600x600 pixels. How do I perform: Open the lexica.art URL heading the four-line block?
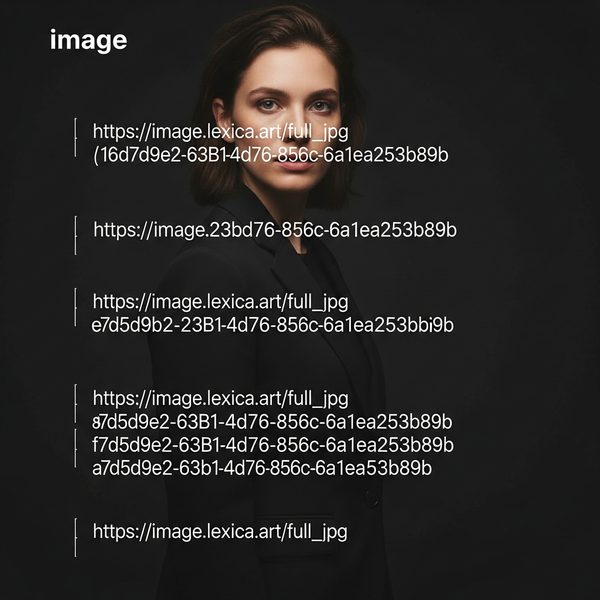220,399
